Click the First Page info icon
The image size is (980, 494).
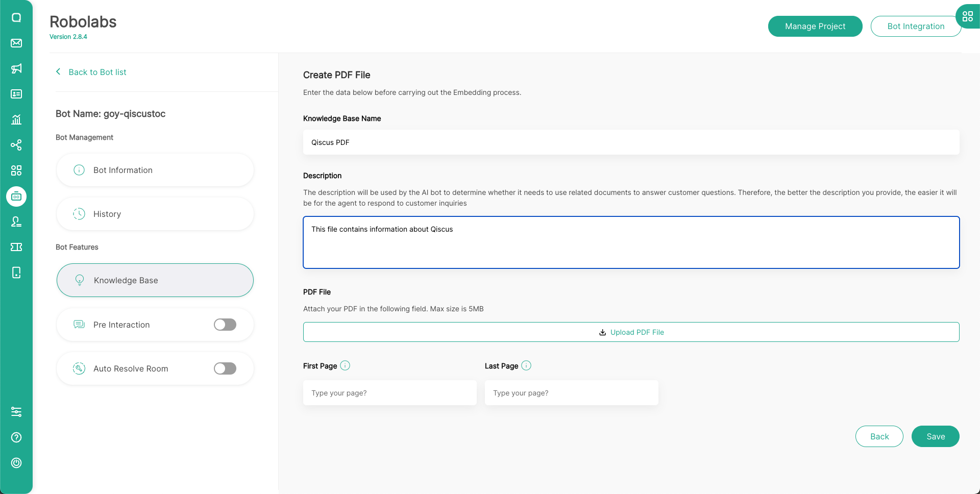(x=345, y=365)
